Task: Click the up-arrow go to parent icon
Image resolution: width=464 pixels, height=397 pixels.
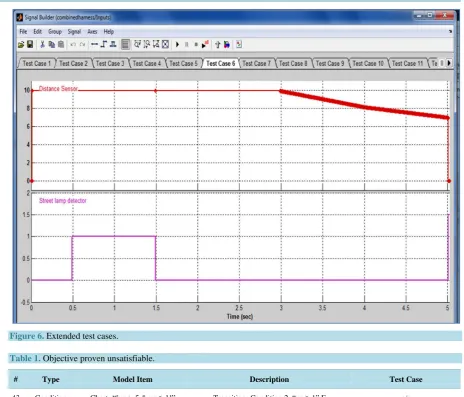Action: [x=218, y=44]
